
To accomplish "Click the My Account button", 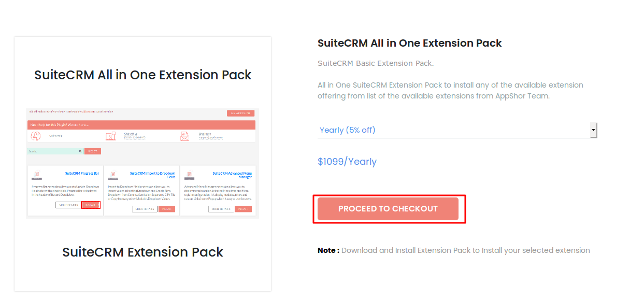I will pyautogui.click(x=240, y=113).
